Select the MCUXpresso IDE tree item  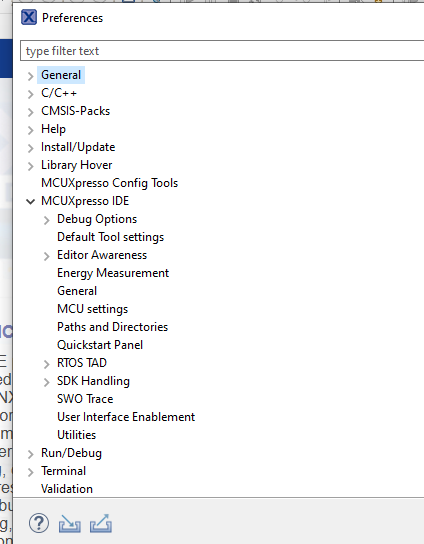pyautogui.click(x=85, y=201)
